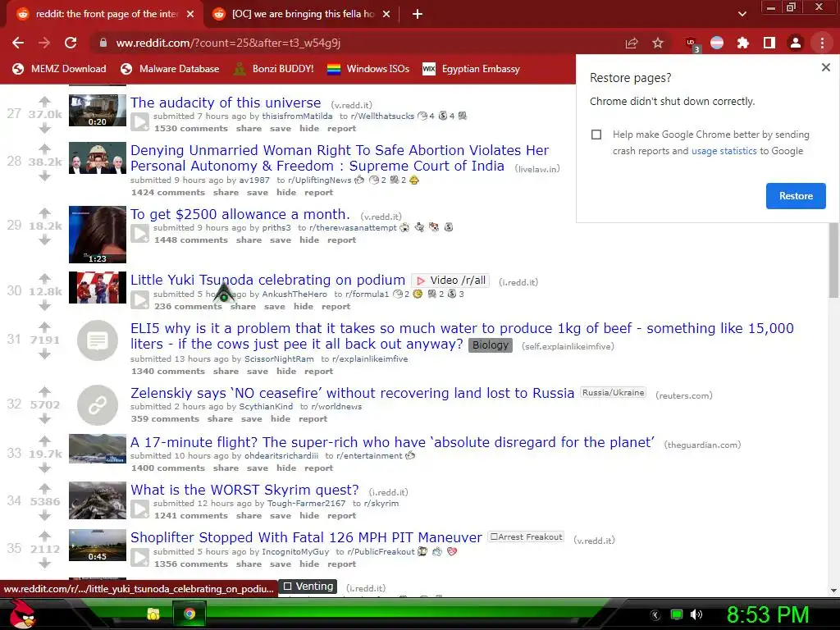Downvote post 27 The audacity of this universe
840x630 pixels.
(x=45, y=128)
